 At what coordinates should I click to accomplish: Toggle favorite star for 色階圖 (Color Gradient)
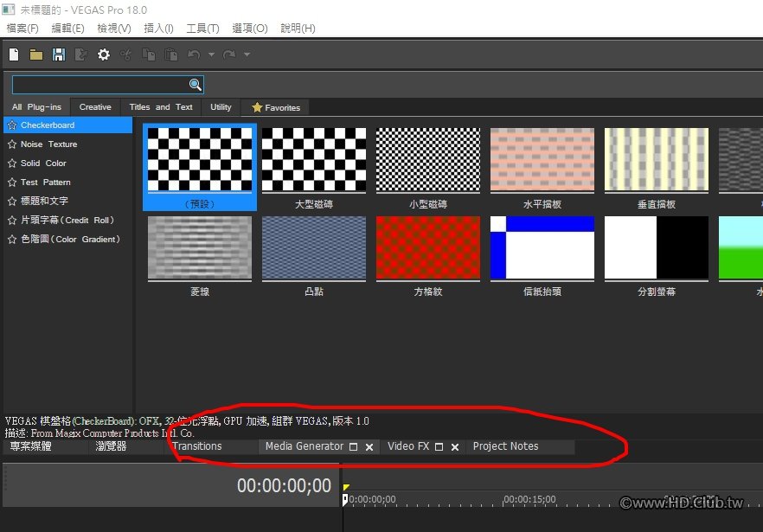[12, 239]
